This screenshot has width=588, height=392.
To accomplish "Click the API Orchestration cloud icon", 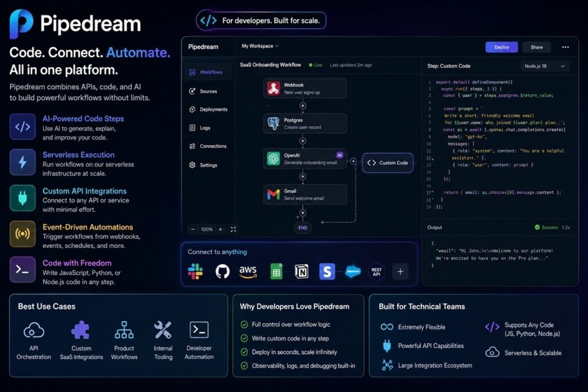I will coord(34,330).
